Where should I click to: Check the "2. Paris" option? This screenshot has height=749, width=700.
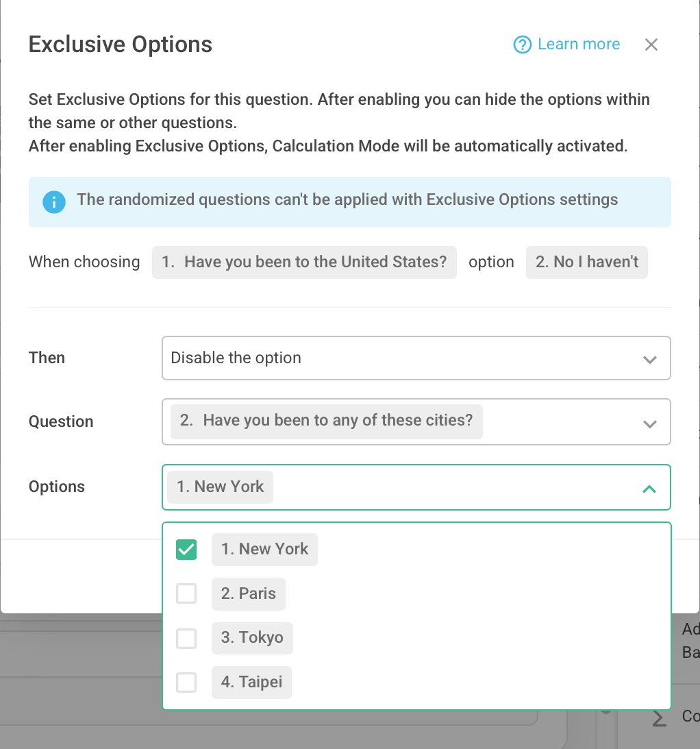click(186, 593)
